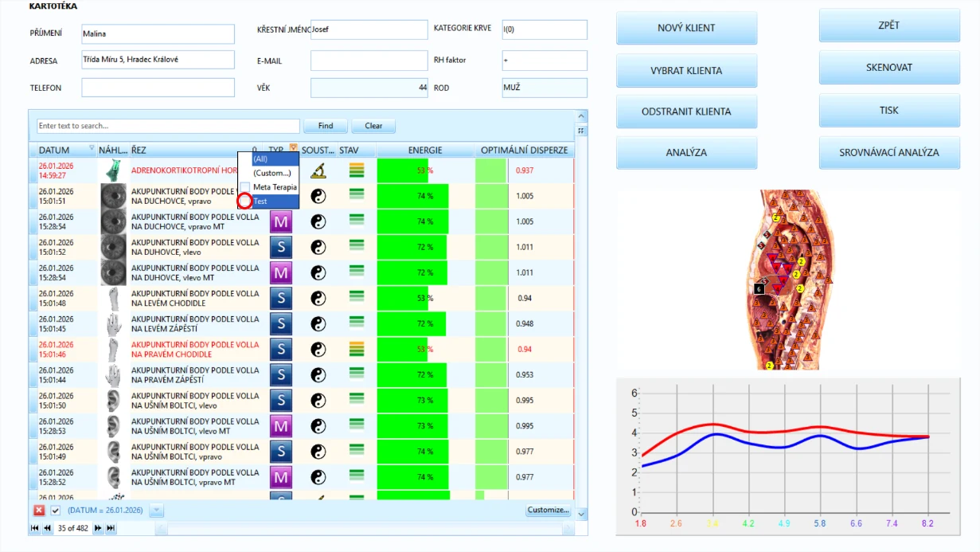
Task: Click the ear thumbnail for UŠNÍM BOLTCI, vpravo MT
Action: pos(114,477)
